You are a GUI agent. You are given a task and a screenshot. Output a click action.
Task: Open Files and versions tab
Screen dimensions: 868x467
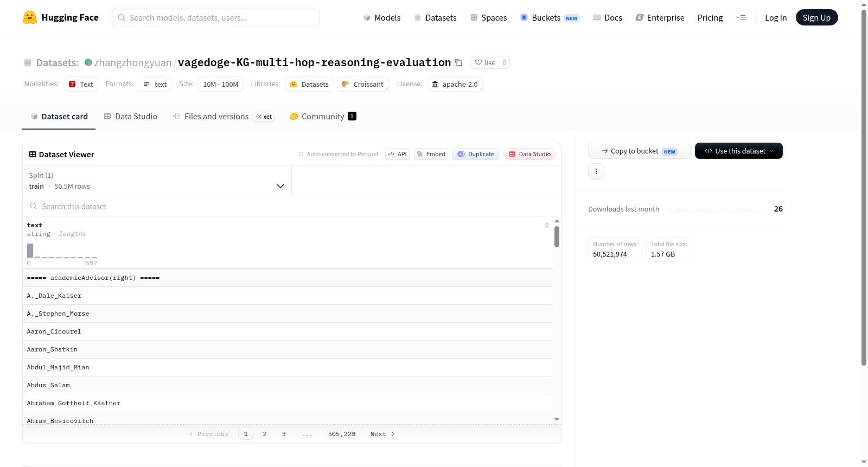click(x=224, y=116)
